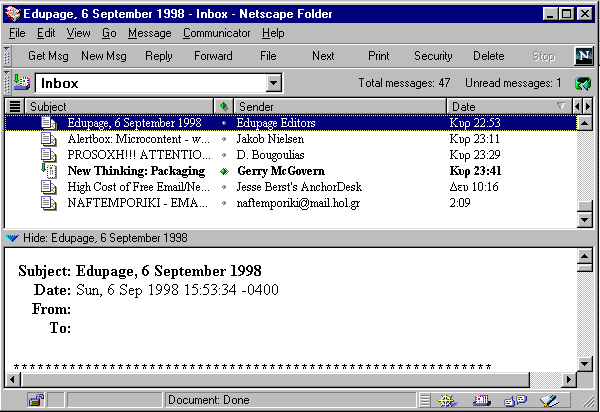Click the Netscape Folder title bar icon
Image resolution: width=600 pixels, height=412 pixels.
pos(13,14)
